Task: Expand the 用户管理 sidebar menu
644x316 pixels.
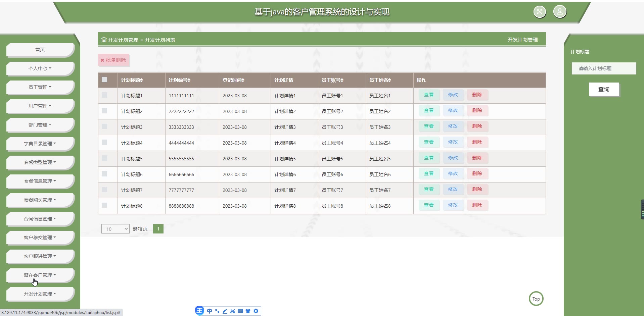Action: [40, 106]
